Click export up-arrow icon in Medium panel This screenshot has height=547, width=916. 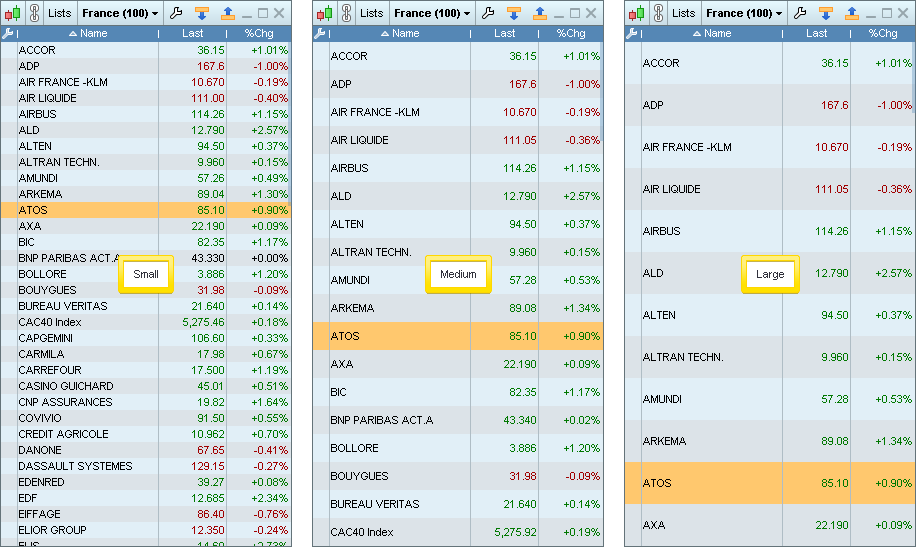coord(540,14)
